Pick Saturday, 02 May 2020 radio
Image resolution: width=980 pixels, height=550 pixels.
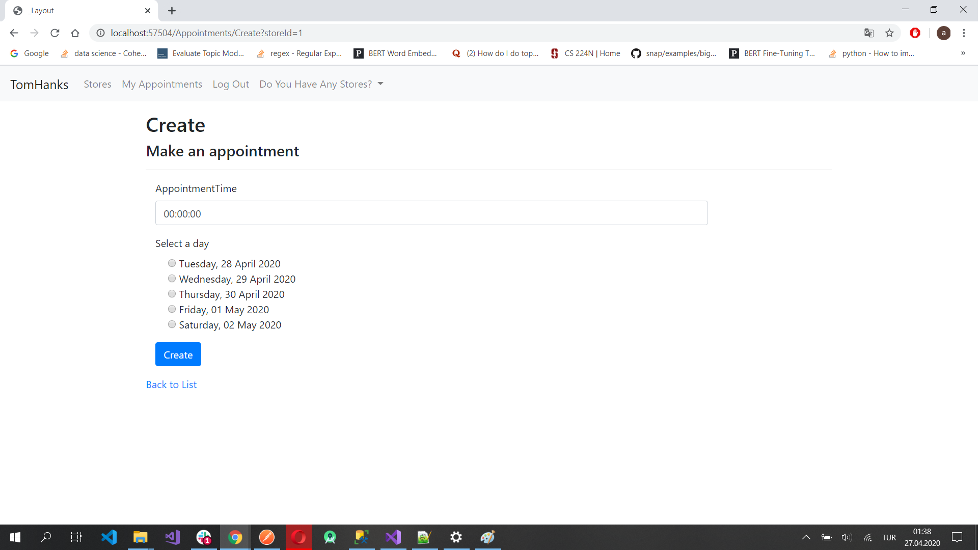(x=172, y=325)
